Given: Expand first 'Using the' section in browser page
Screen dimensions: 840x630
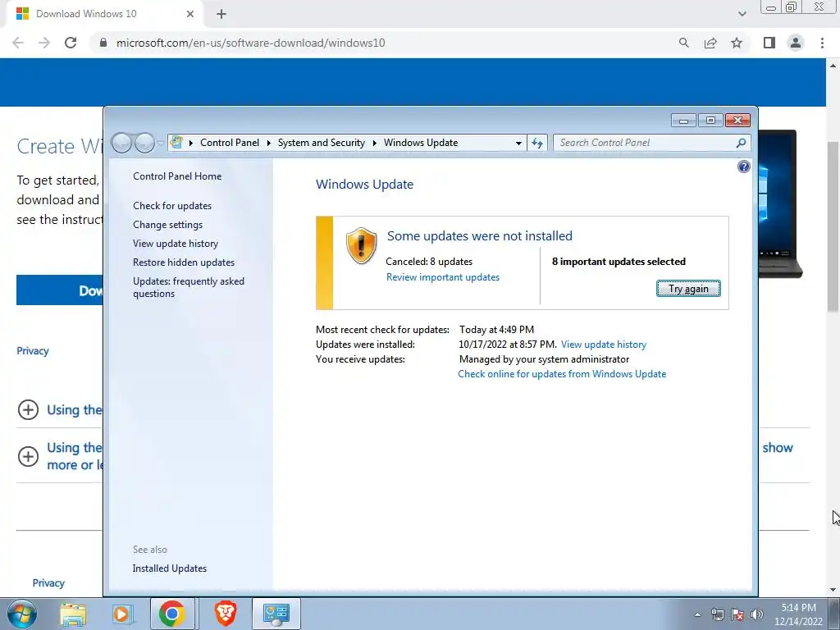Looking at the screenshot, I should point(28,410).
